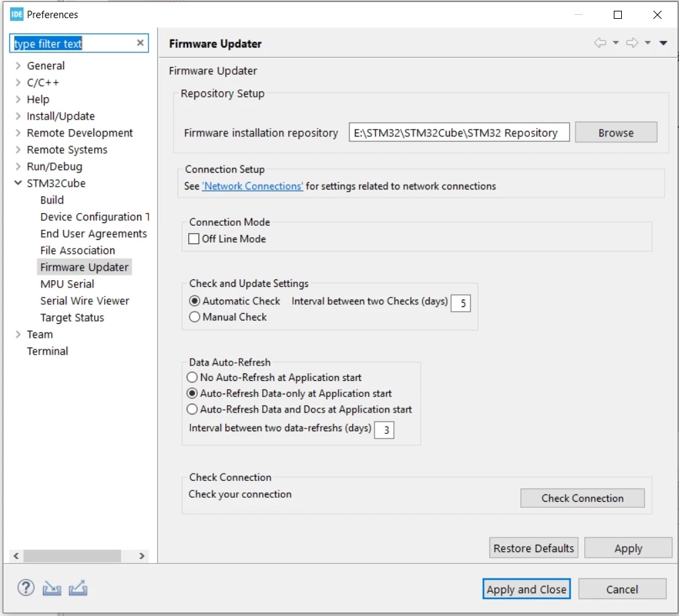679x616 pixels.
Task: Click the IDE Preferences window icon
Action: coord(16,14)
